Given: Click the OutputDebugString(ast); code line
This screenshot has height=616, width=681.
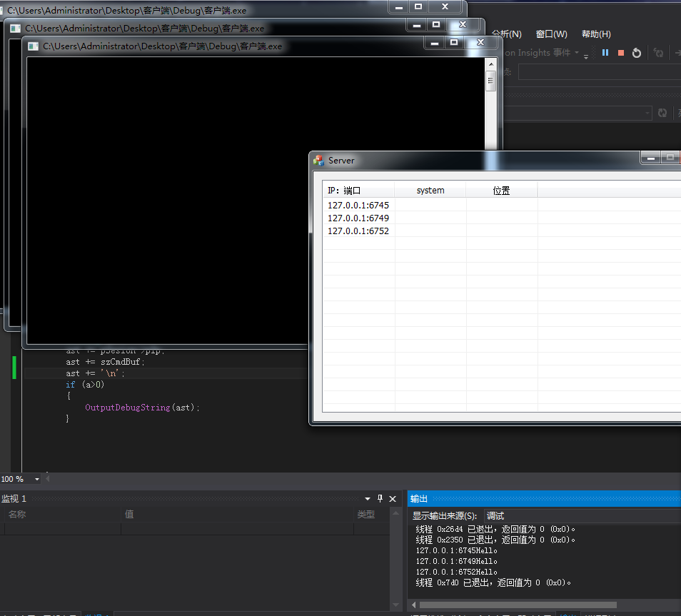Looking at the screenshot, I should (142, 408).
